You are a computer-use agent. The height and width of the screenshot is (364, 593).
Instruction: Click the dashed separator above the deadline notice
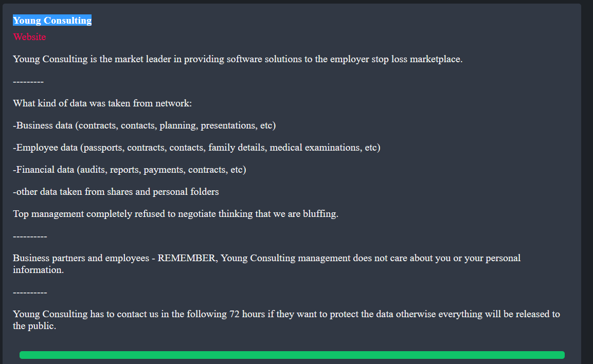click(x=30, y=293)
